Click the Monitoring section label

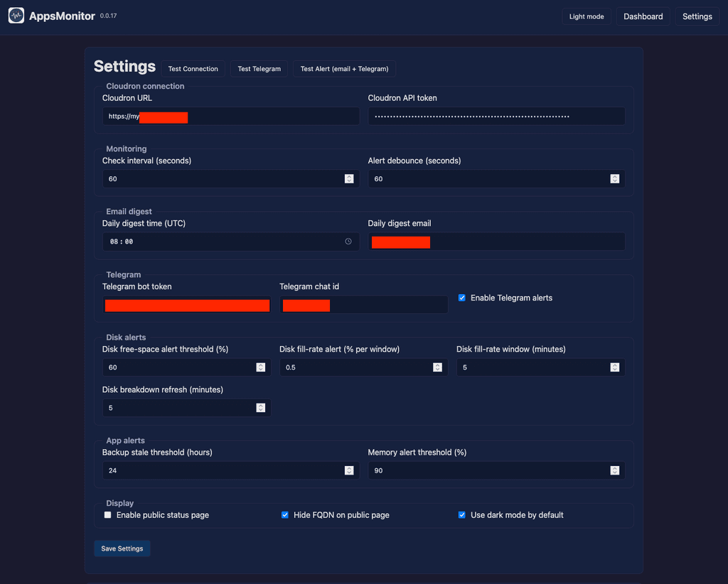pyautogui.click(x=127, y=148)
